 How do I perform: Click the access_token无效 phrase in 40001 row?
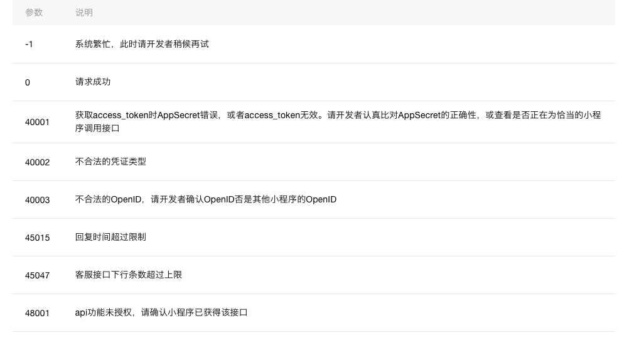tap(281, 115)
